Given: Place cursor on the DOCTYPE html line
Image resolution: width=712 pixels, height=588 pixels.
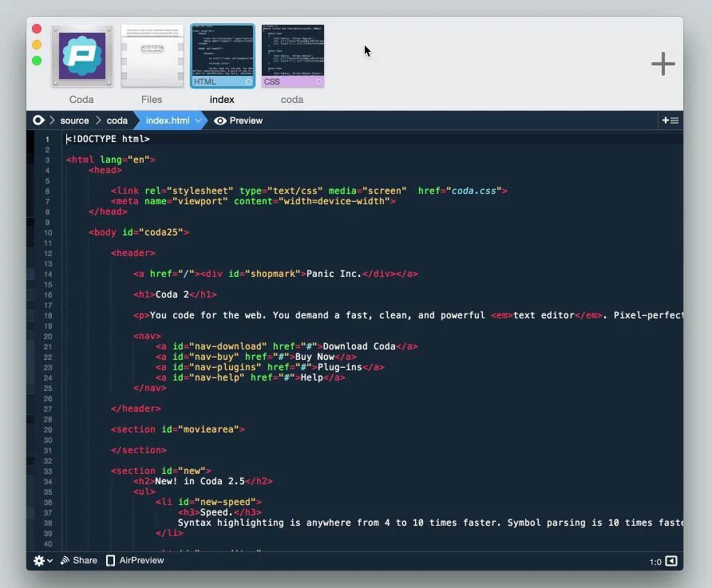Looking at the screenshot, I should [x=108, y=139].
